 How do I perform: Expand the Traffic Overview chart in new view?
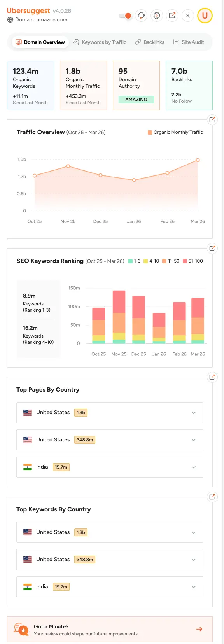point(212,120)
